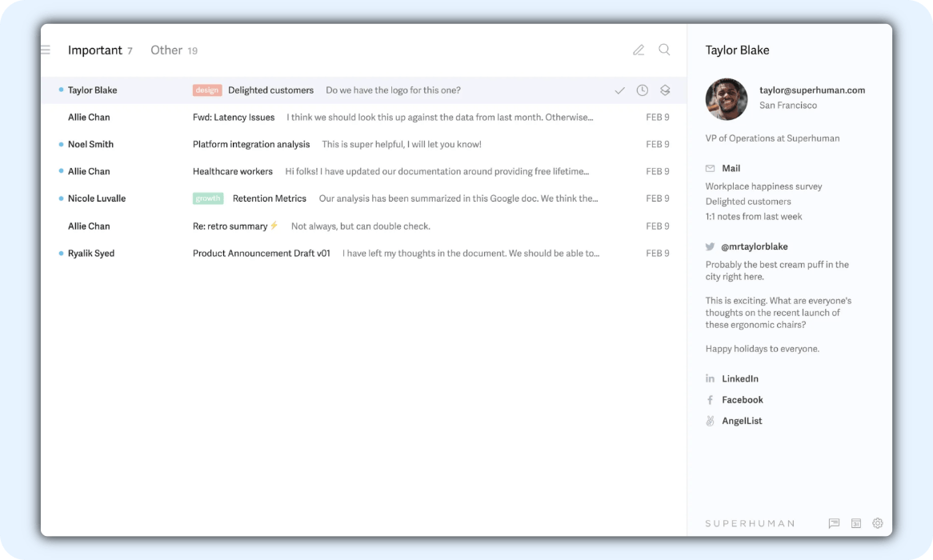Open settings gear icon
This screenshot has height=560, width=933.
[x=878, y=523]
